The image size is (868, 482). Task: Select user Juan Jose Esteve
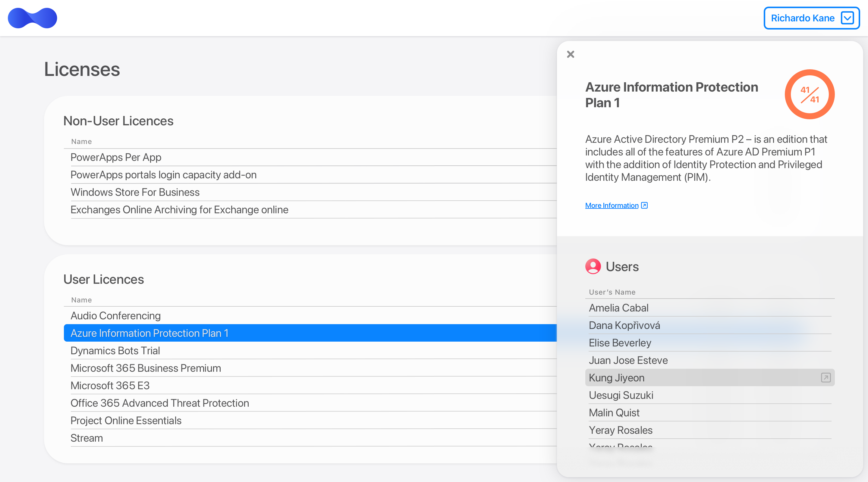tap(710, 360)
